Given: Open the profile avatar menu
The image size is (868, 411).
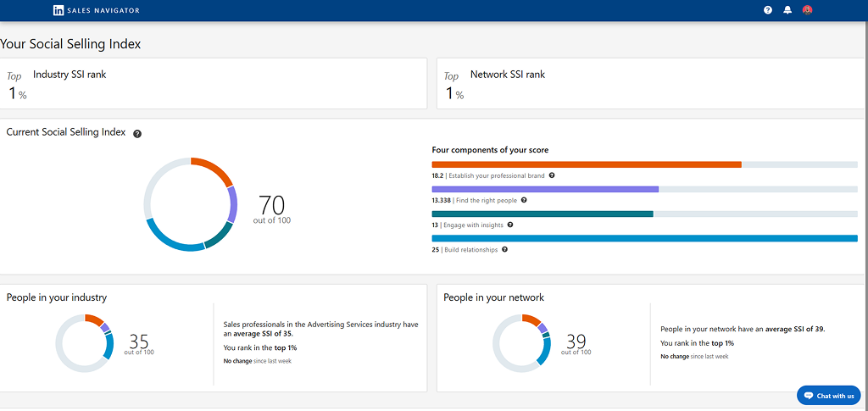Looking at the screenshot, I should click(807, 10).
